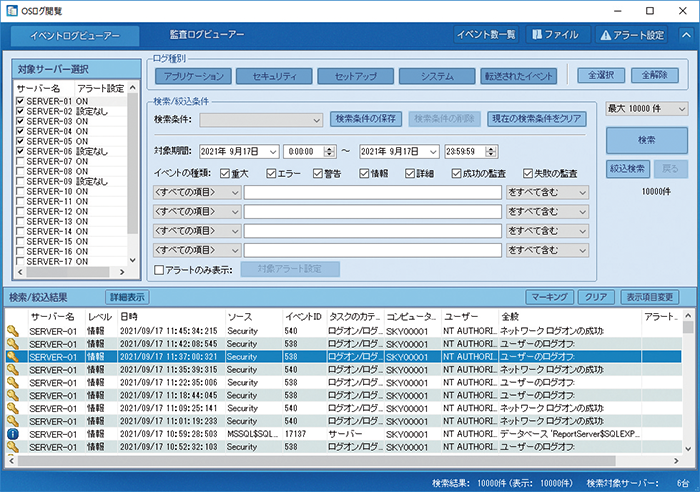This screenshot has height=492, width=700.
Task: Select the セットアップ log type
Action: [x=356, y=76]
